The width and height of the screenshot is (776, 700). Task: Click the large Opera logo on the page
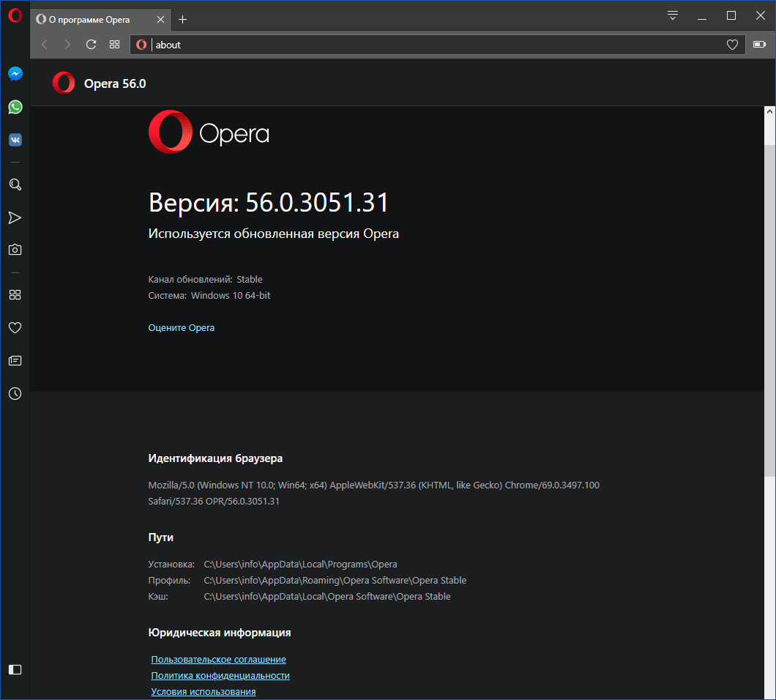[x=209, y=132]
